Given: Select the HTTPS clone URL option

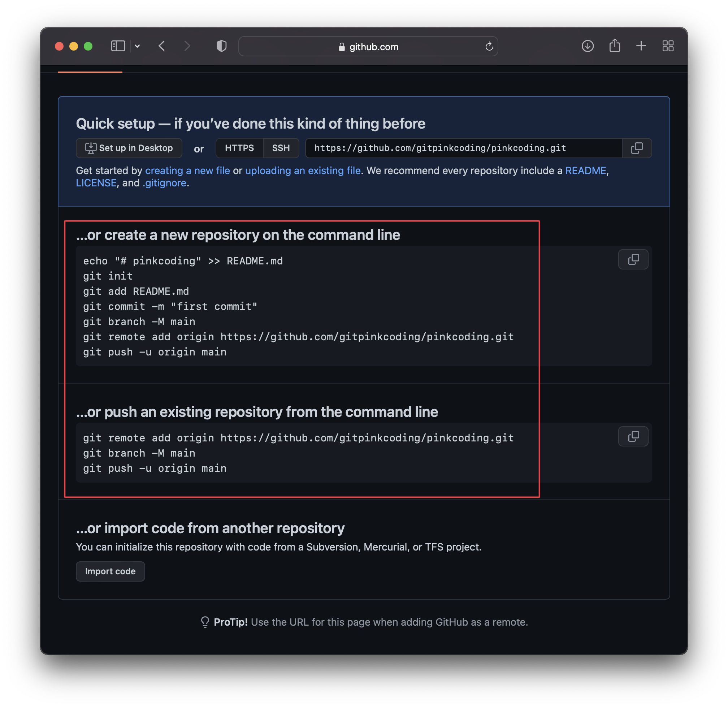Looking at the screenshot, I should click(x=239, y=148).
